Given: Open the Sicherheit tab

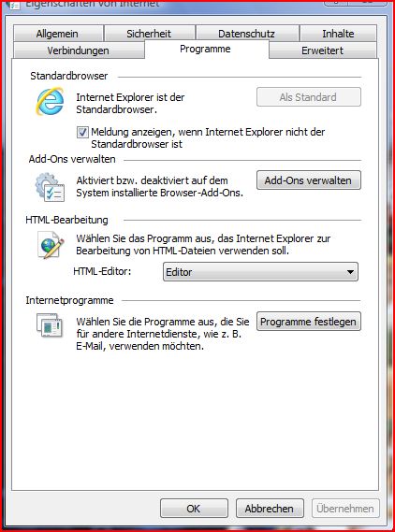Looking at the screenshot, I should 149,34.
